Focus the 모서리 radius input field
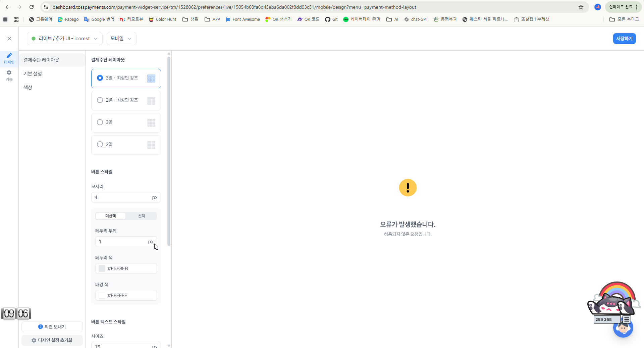Image resolution: width=644 pixels, height=348 pixels. 126,197
